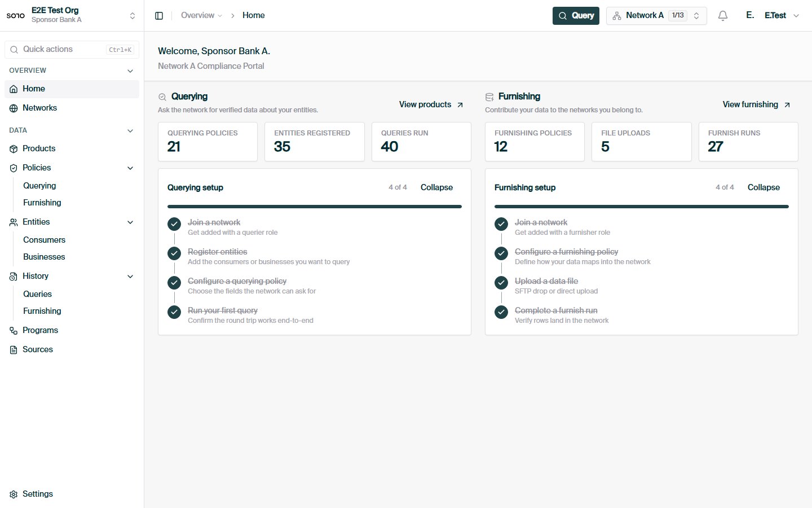
Task: Click the Configure a querying policy checkmark
Action: point(174,283)
